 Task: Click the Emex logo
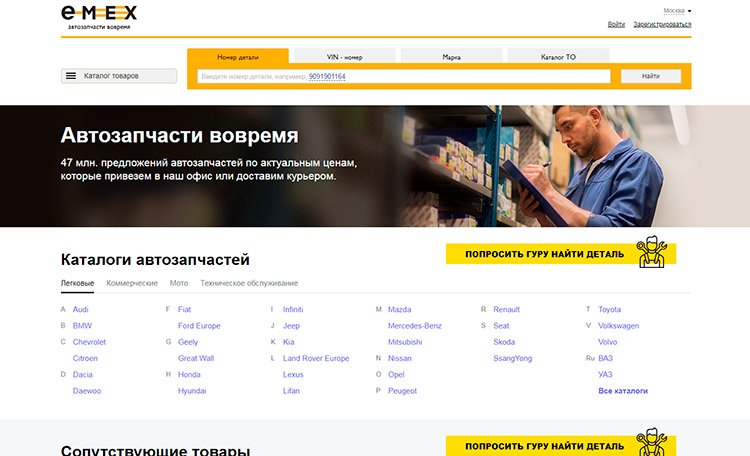pyautogui.click(x=99, y=14)
